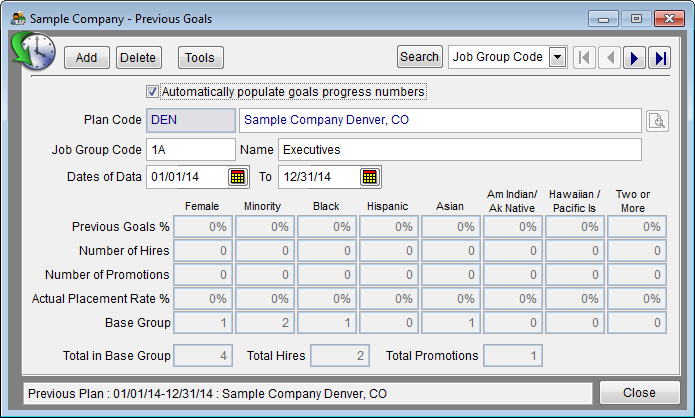Open the Tools menu button
The width and height of the screenshot is (695, 418).
(200, 58)
